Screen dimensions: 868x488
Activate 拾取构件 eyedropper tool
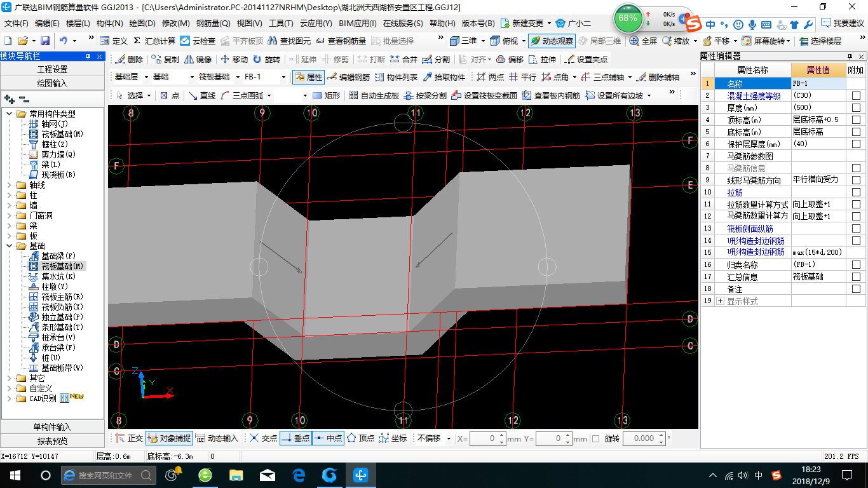[444, 78]
